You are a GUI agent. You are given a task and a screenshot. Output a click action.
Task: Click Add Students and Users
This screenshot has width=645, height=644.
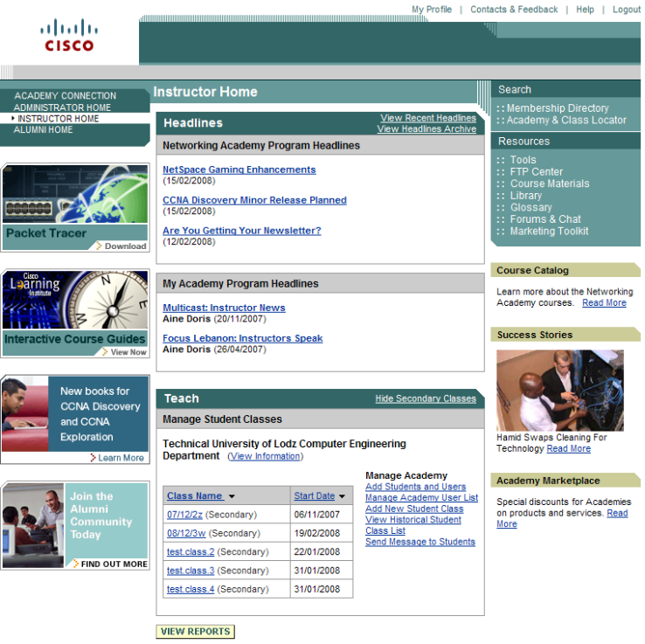pos(415,487)
